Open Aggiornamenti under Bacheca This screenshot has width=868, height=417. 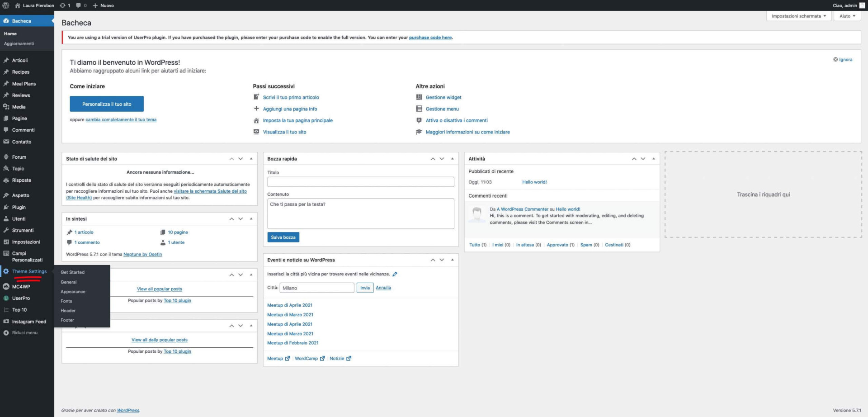[x=19, y=44]
